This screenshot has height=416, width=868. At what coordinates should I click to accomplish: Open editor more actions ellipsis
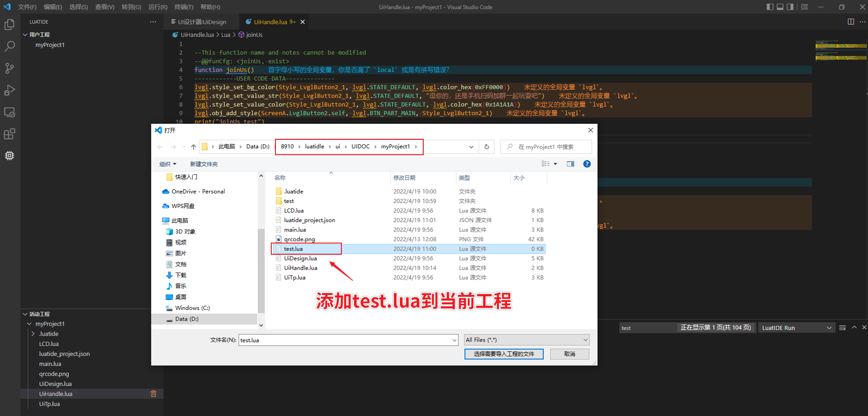pos(862,22)
